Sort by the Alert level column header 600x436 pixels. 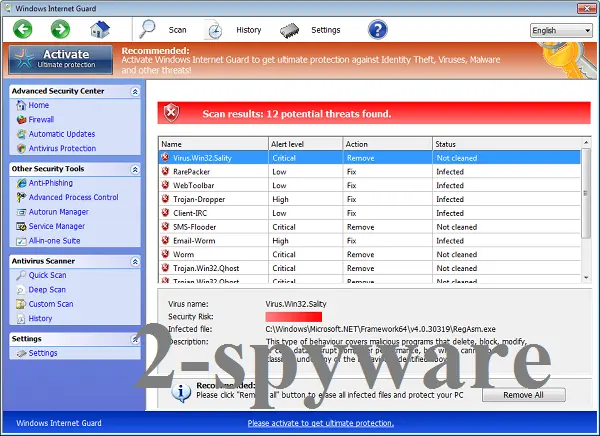(x=305, y=144)
